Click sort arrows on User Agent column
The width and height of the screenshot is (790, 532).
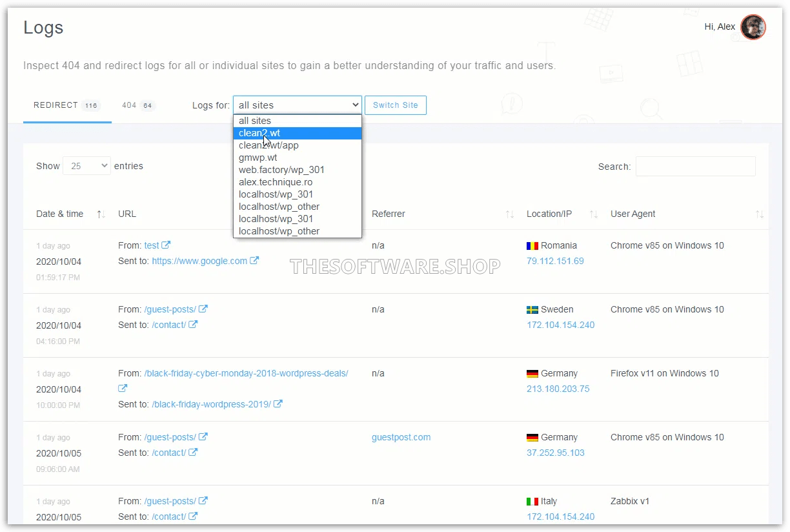(x=760, y=214)
